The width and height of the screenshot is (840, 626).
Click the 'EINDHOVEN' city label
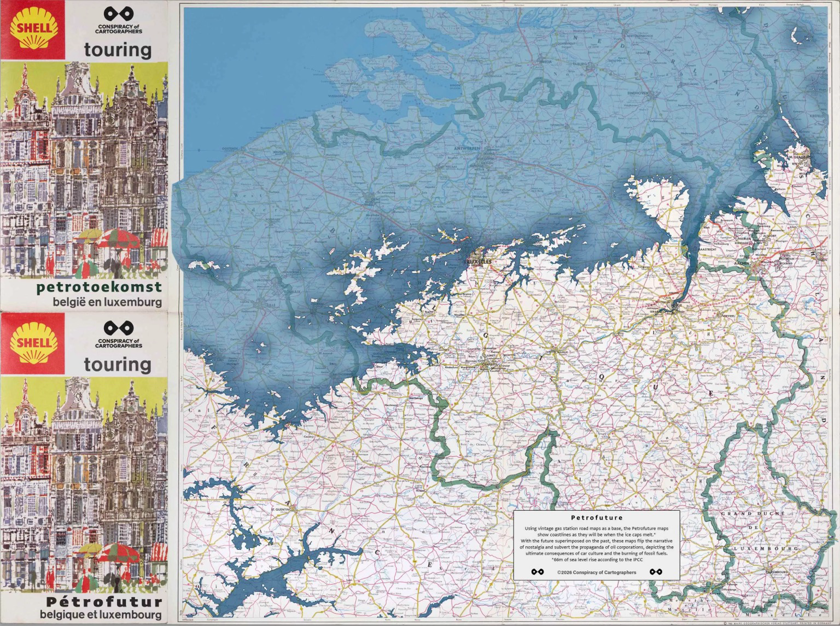[x=638, y=93]
